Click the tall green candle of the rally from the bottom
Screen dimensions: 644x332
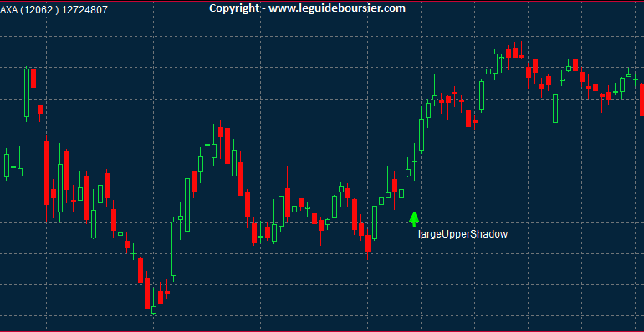coord(174,248)
